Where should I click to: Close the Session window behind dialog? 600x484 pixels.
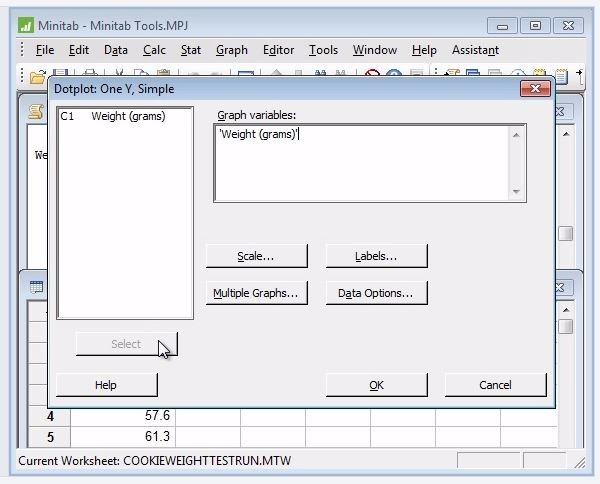564,112
